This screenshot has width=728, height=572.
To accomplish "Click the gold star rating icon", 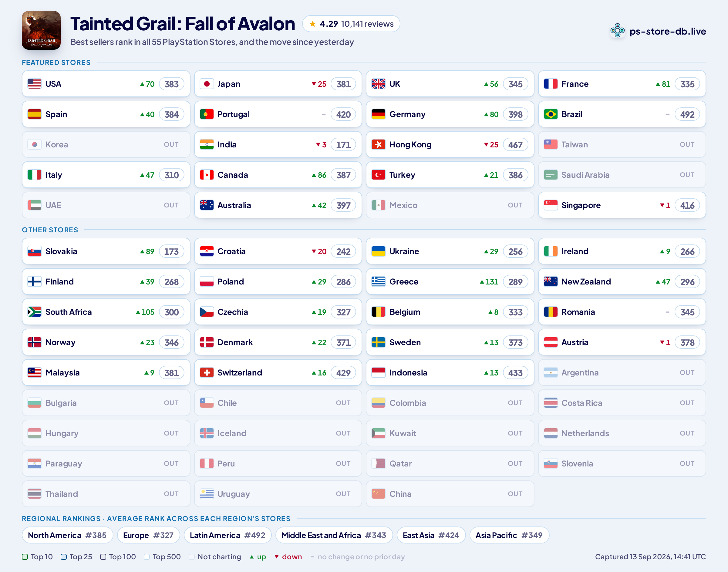I will coord(312,24).
